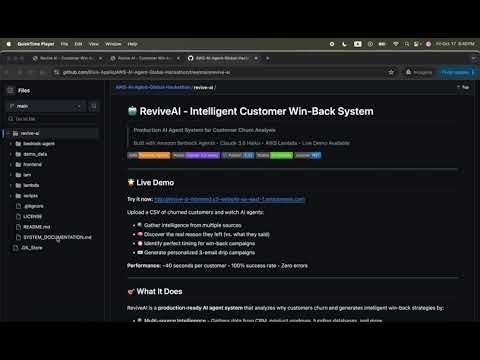Click the ReviveAI main heading text
Viewport: 480px width, 360px height.
click(256, 111)
